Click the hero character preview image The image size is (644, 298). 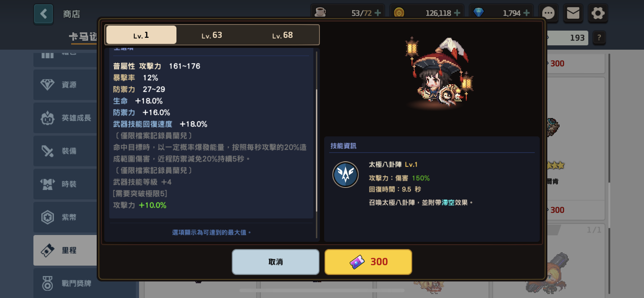(x=439, y=73)
